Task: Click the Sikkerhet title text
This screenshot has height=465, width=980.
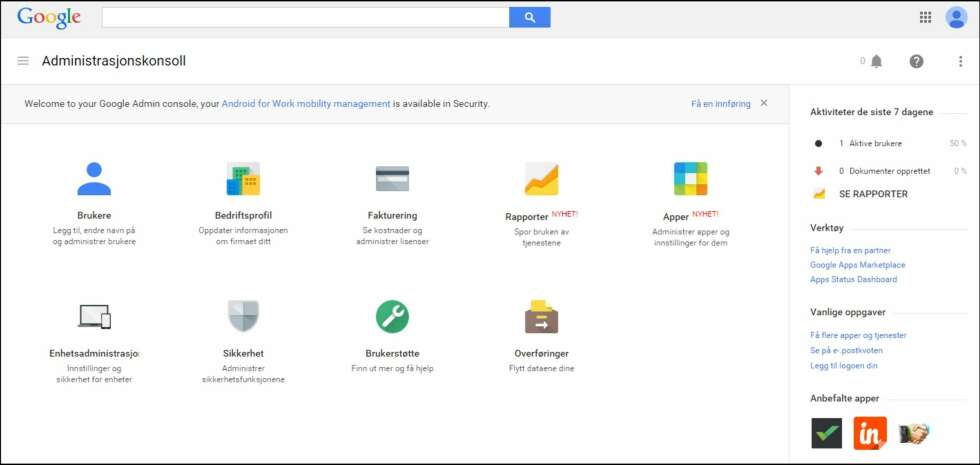Action: 243,353
